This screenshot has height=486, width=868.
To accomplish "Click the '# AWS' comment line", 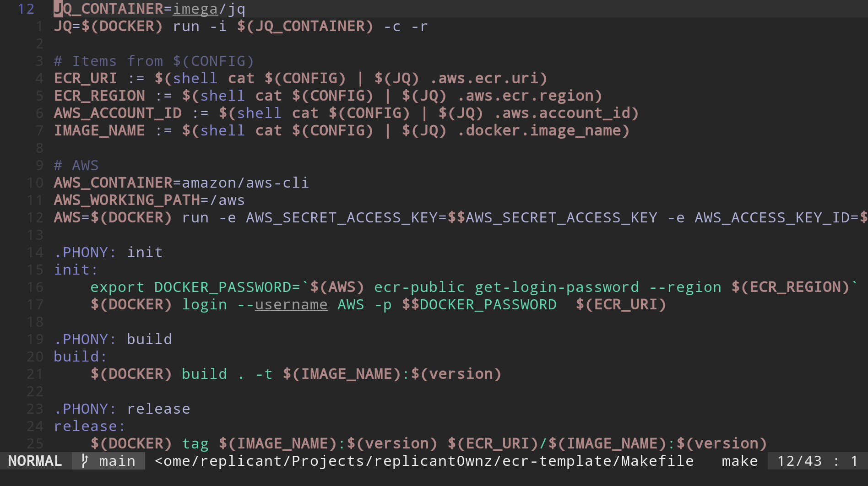I will (76, 165).
